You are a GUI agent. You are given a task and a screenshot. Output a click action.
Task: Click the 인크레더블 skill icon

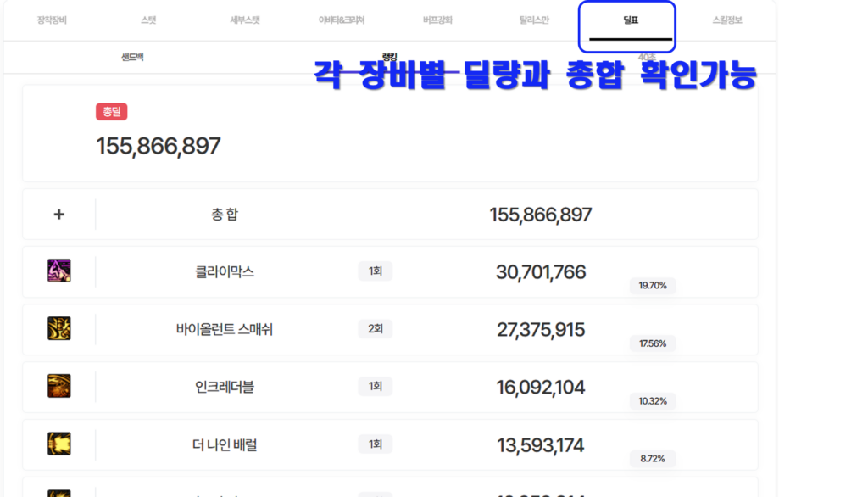click(59, 386)
